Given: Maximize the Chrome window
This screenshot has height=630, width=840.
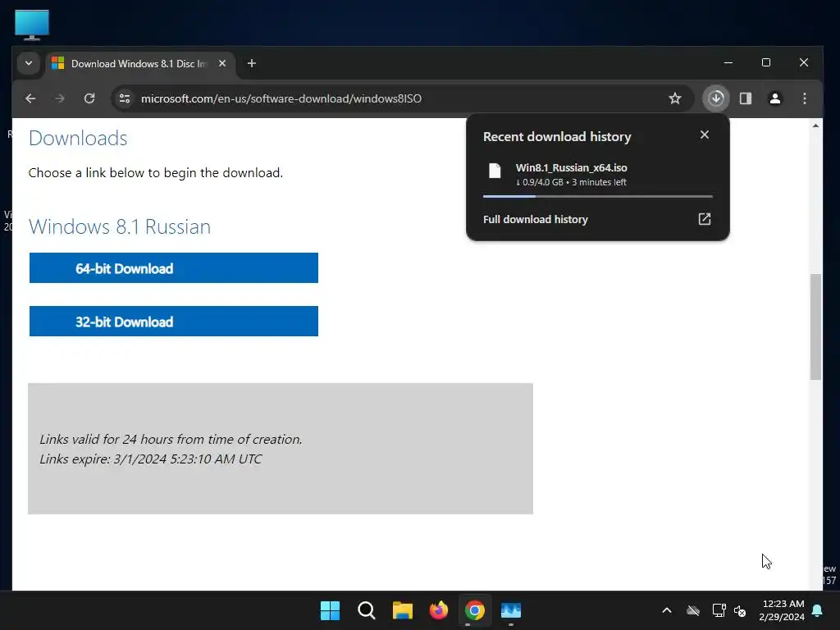Looking at the screenshot, I should click(766, 62).
